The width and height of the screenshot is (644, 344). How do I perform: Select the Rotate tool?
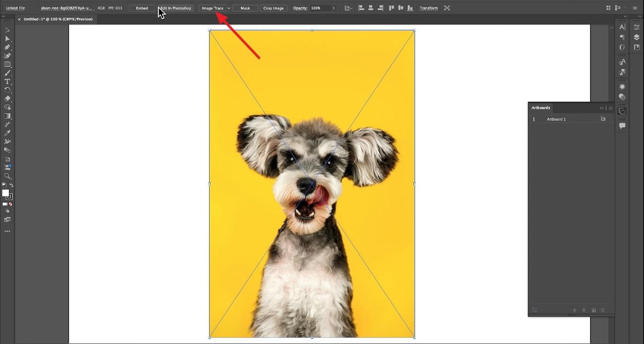pos(7,90)
